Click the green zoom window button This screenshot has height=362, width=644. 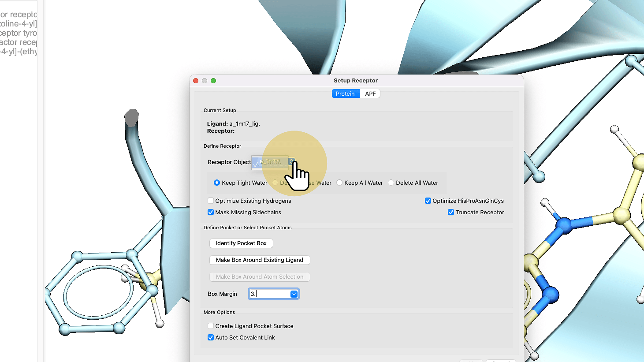[x=213, y=81]
